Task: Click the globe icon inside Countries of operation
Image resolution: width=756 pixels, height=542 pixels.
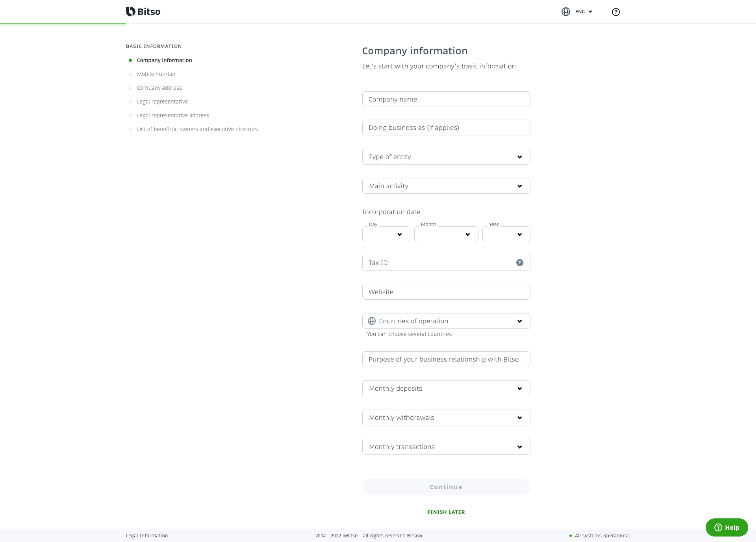Action: [x=371, y=321]
